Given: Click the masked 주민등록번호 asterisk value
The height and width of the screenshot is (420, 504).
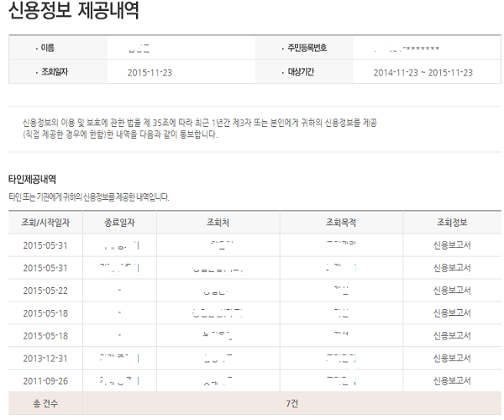Looking at the screenshot, I should pos(421,49).
